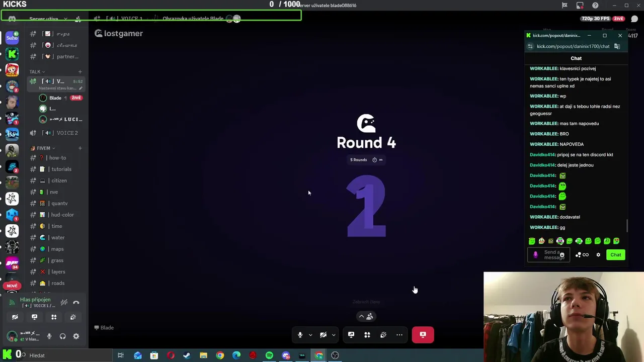Deafen with the headphones icon in user panel

(x=62, y=336)
